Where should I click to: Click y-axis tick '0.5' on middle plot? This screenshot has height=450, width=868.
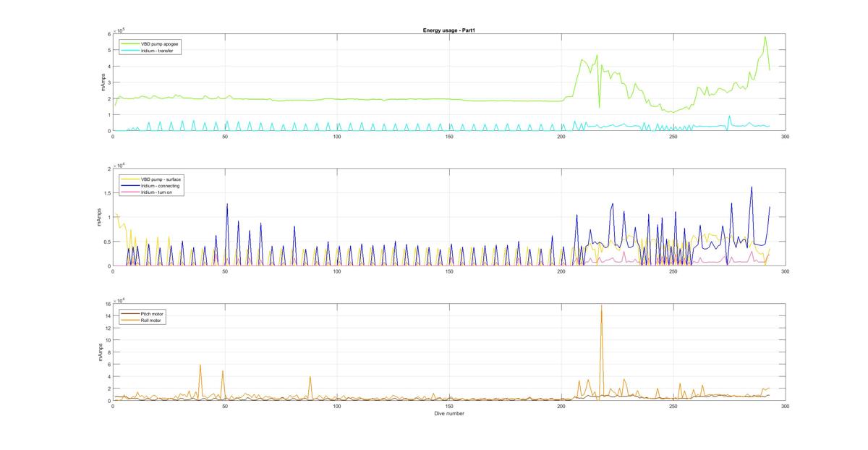pos(106,242)
